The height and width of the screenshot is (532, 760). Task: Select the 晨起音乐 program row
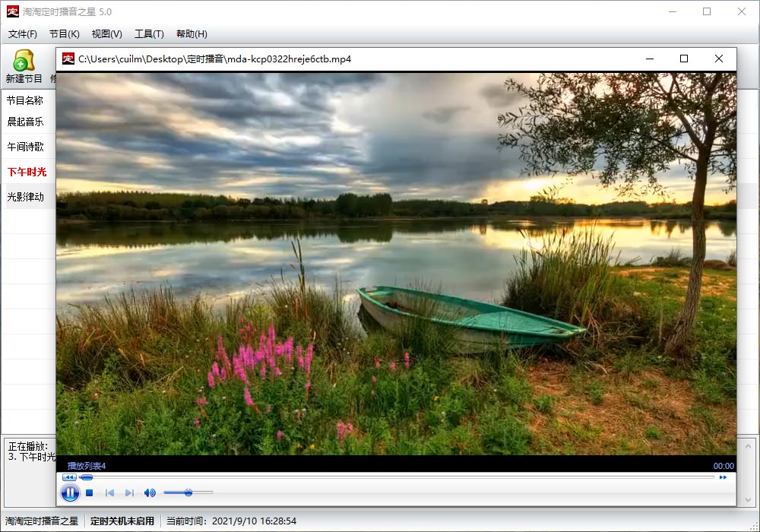(x=29, y=122)
